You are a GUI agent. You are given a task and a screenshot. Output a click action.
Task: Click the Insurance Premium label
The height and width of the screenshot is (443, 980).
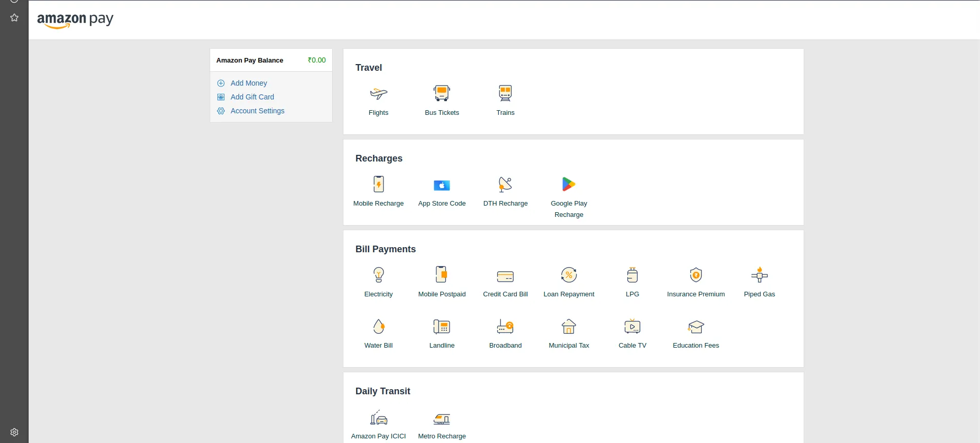click(696, 294)
